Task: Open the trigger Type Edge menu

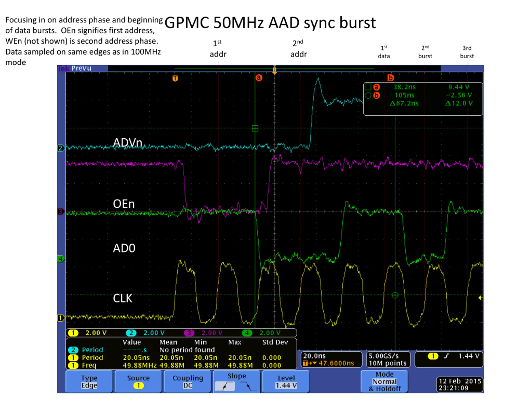Action: (x=89, y=382)
